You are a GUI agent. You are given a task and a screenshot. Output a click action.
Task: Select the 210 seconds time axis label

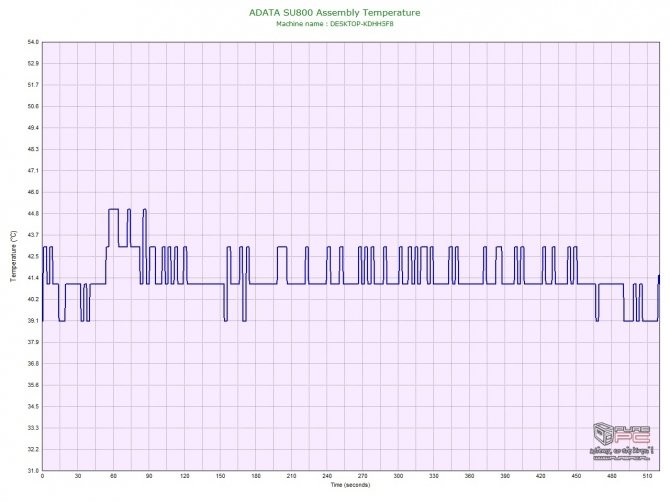[291, 476]
